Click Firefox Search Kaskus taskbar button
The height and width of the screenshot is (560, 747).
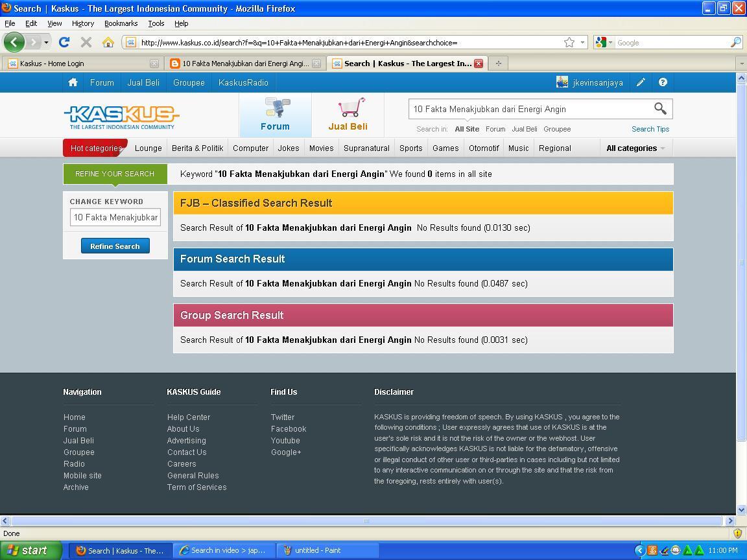click(x=120, y=550)
